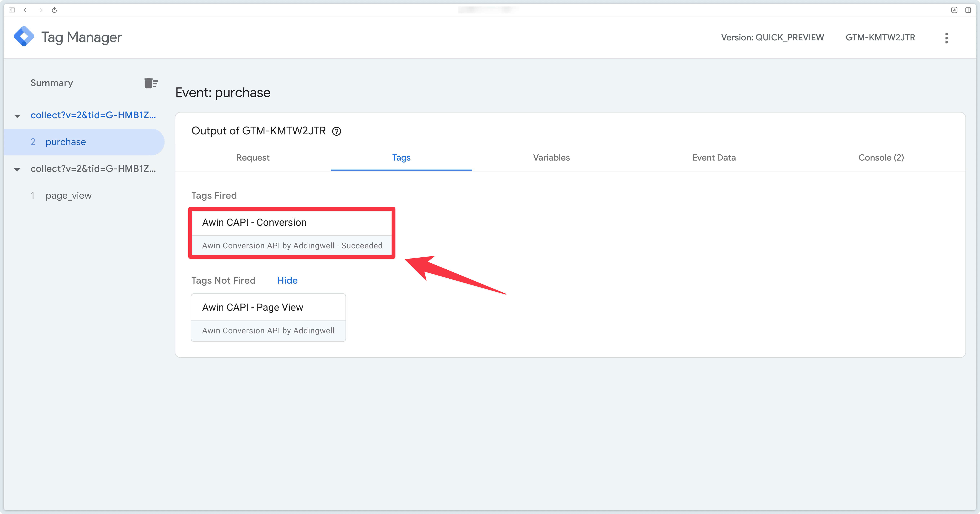Click 'Awin Conversion API by Addingwell - Succeeded' status
Image resolution: width=980 pixels, height=514 pixels.
tap(292, 246)
